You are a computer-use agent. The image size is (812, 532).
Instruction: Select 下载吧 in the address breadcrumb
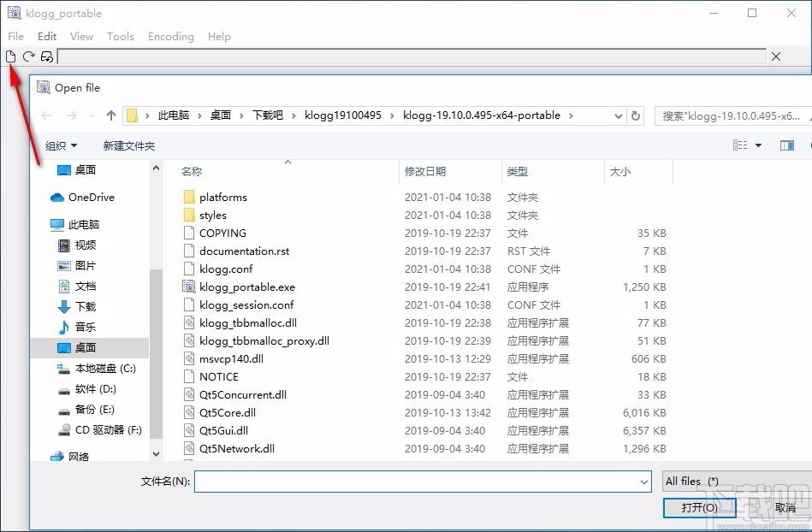[267, 115]
